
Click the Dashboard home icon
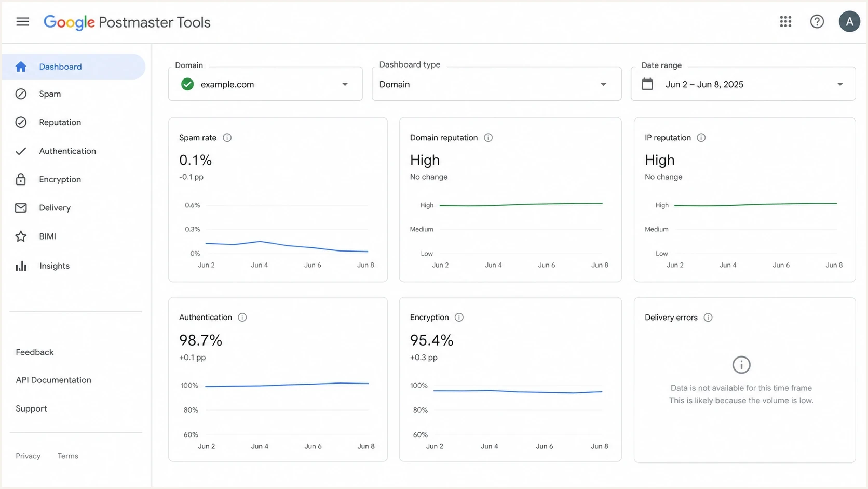[21, 67]
